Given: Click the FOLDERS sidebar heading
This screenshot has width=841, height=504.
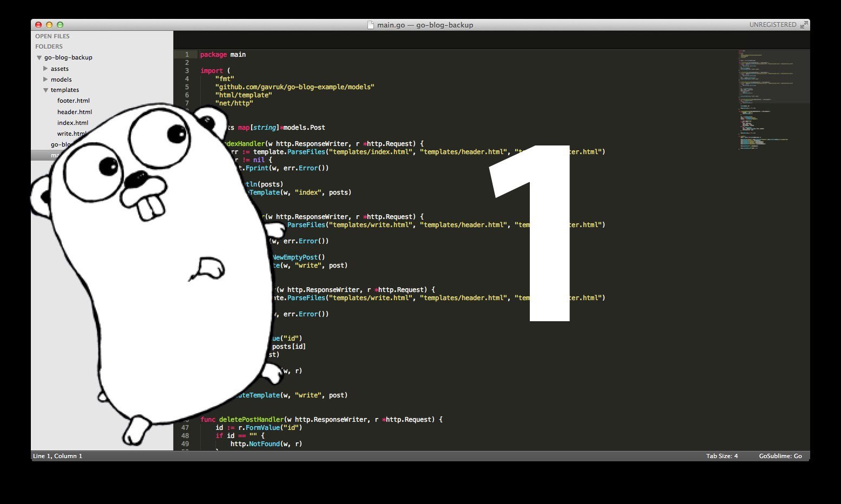Looking at the screenshot, I should click(49, 47).
